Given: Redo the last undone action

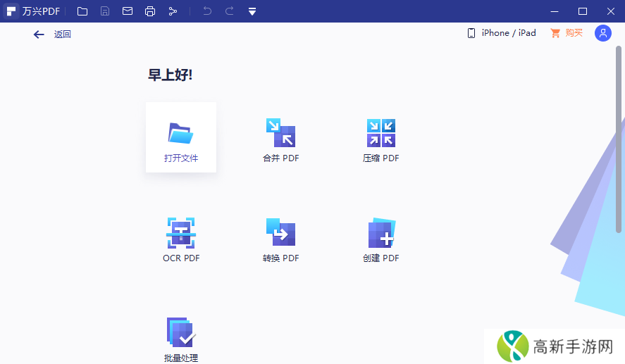Looking at the screenshot, I should [x=229, y=11].
